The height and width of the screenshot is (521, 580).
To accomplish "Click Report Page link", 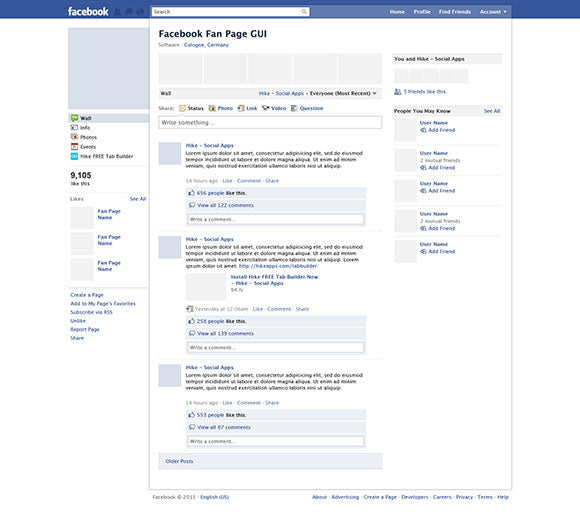I will (x=85, y=329).
